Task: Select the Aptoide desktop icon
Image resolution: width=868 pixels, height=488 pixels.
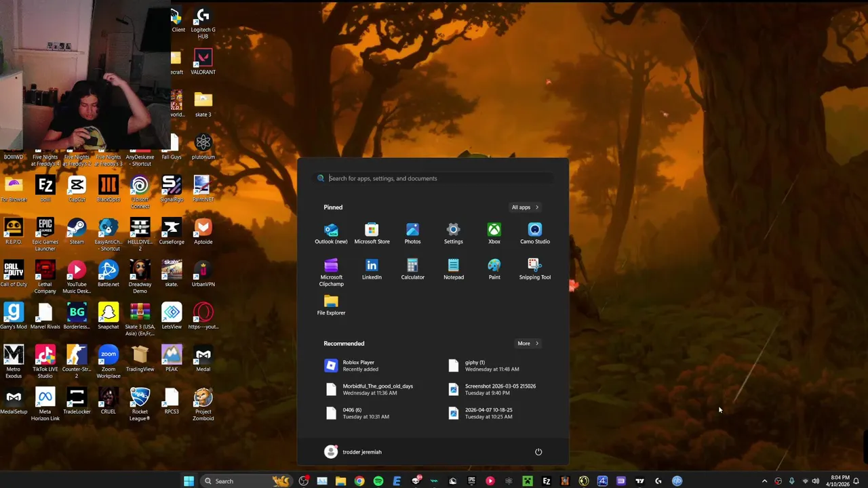Action: pos(203,231)
